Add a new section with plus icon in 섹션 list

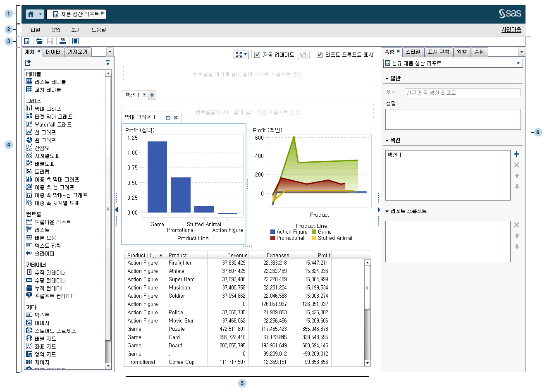click(516, 154)
